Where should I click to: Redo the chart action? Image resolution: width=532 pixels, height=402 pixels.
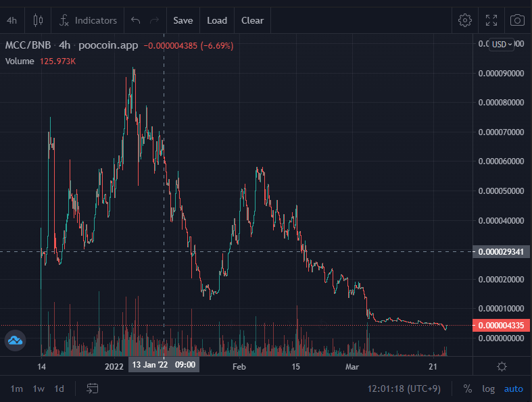155,20
